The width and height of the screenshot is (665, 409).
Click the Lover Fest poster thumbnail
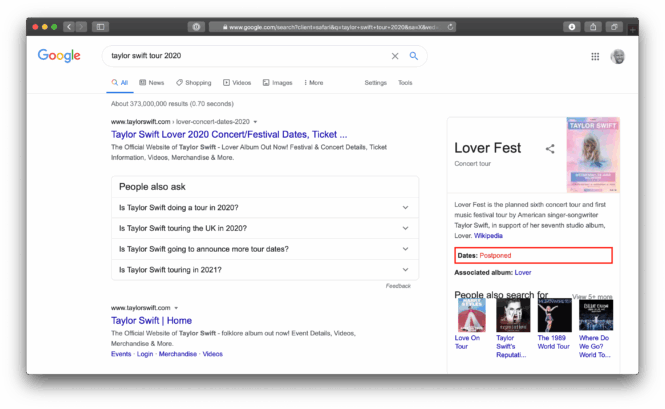(x=592, y=155)
